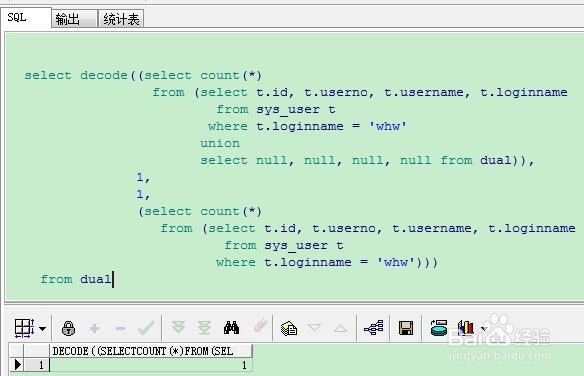
Task: Click the word 'union' in SQL editor
Action: click(x=220, y=143)
